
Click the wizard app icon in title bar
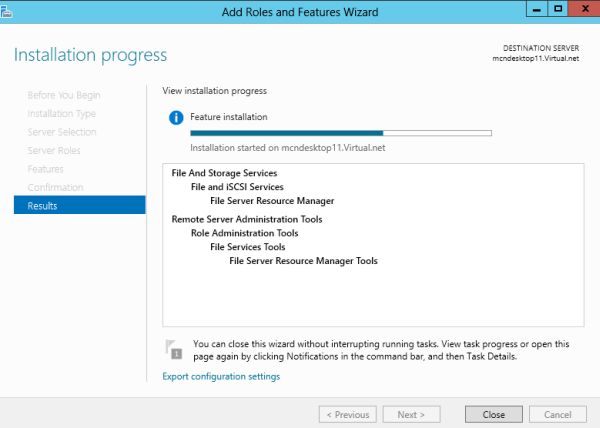pos(6,12)
